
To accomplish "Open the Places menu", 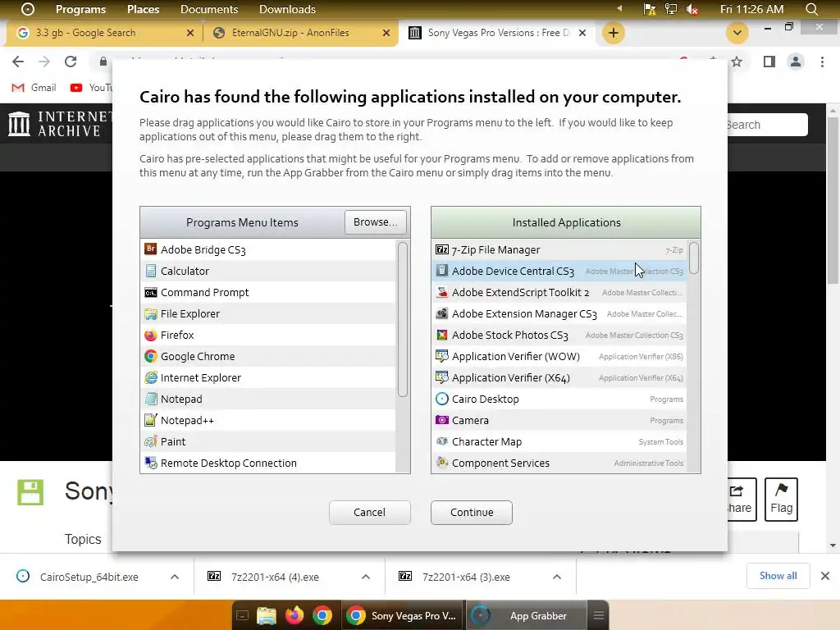I will 143,9.
